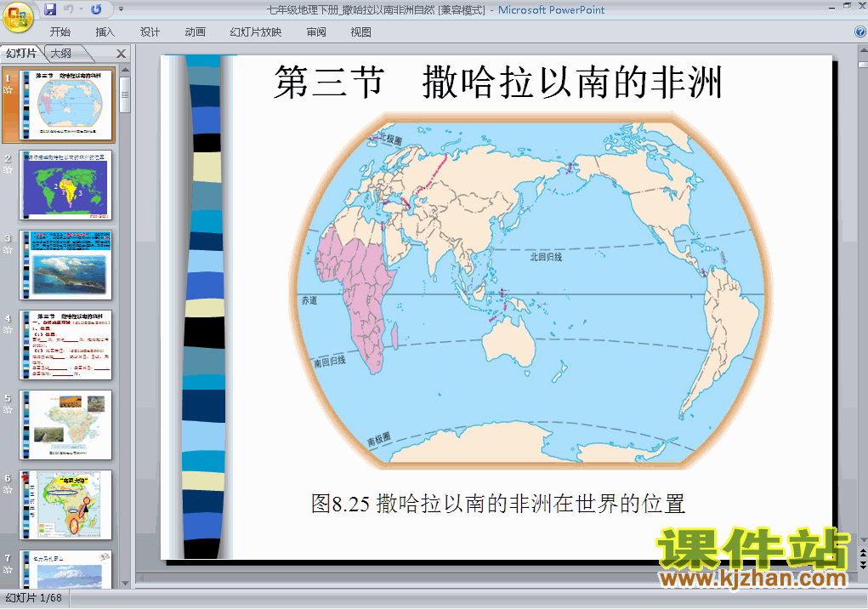Select slide 5 thumbnail with Africa photos

pyautogui.click(x=65, y=425)
